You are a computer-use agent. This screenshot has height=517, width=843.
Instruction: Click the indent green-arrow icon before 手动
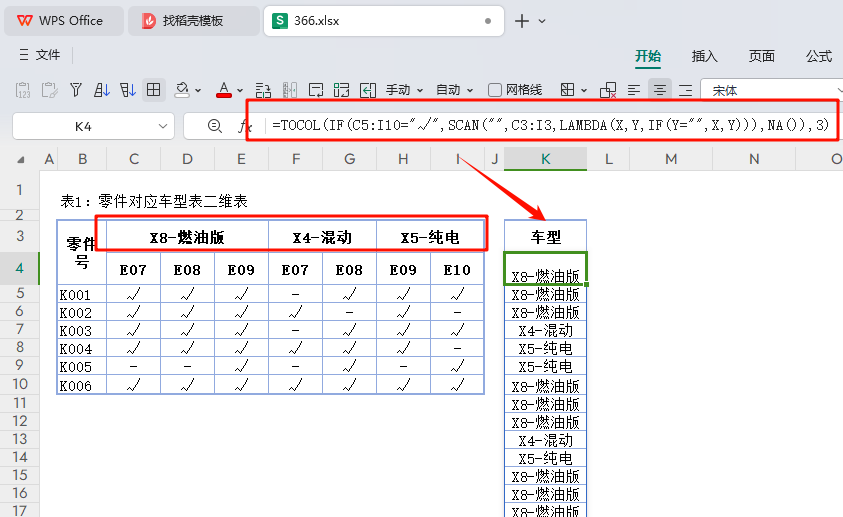pyautogui.click(x=368, y=90)
